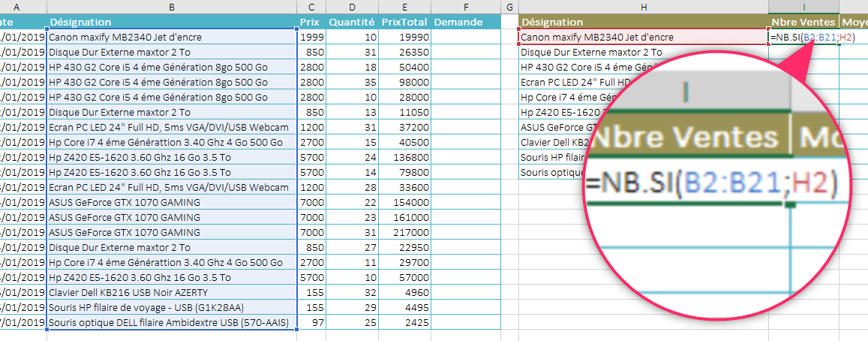The width and height of the screenshot is (868, 341).
Task: Click the PrixTotal value 98000
Action: click(404, 82)
